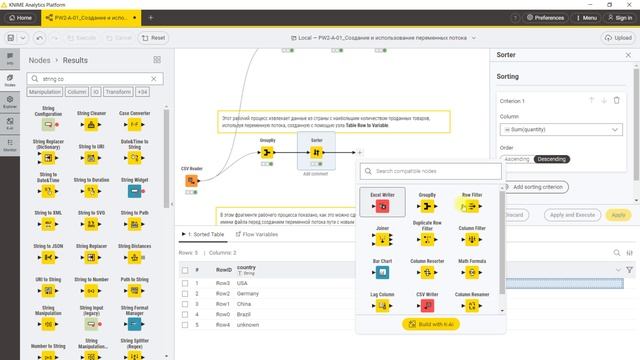Delete sorting Criterion 1 with trash icon
Screen dimensions: 640x360
pos(617,100)
